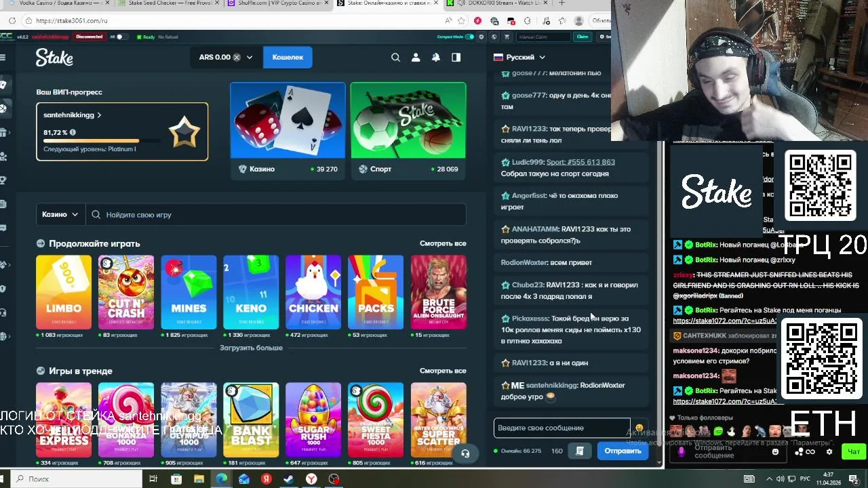Click Смотреть все for Продолжайте играть

[x=443, y=243]
